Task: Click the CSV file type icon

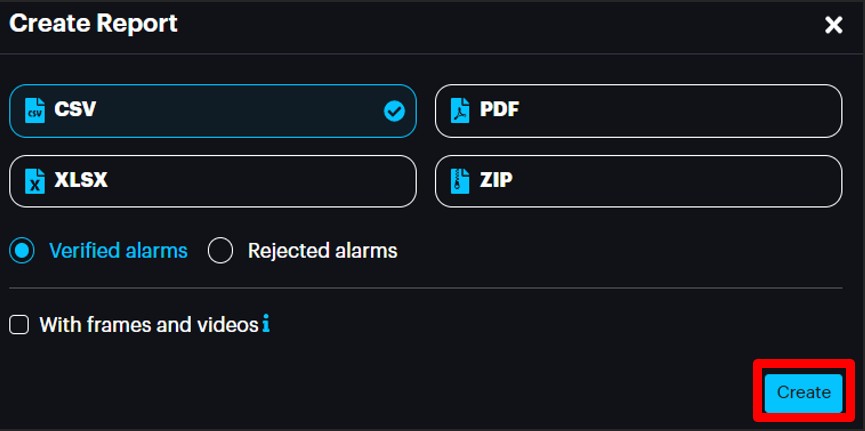Action: tap(35, 110)
